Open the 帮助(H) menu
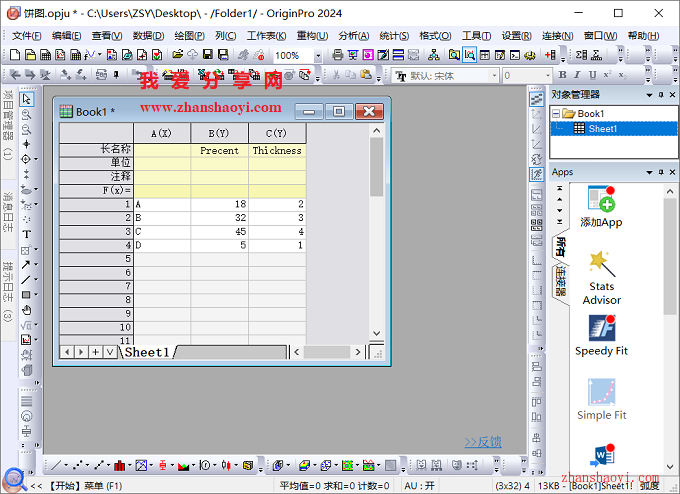680x494 pixels. click(x=643, y=36)
